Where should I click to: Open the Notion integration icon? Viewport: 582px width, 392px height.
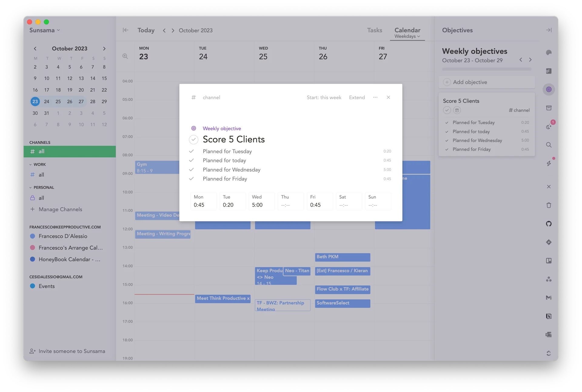coord(549,316)
